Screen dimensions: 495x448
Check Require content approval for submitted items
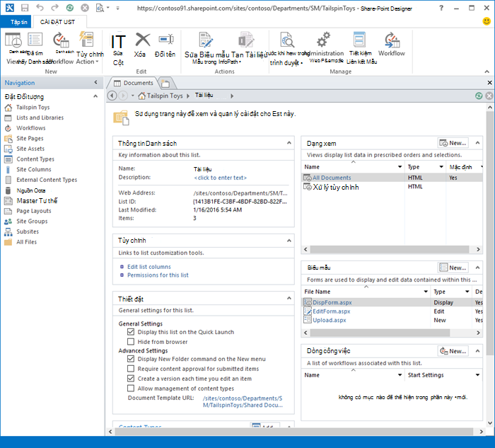[131, 369]
